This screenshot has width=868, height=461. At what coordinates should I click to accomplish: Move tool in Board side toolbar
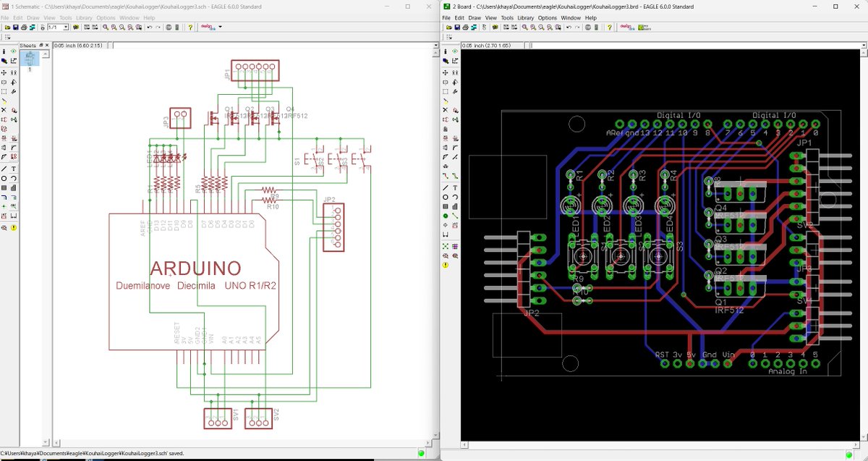tap(444, 72)
